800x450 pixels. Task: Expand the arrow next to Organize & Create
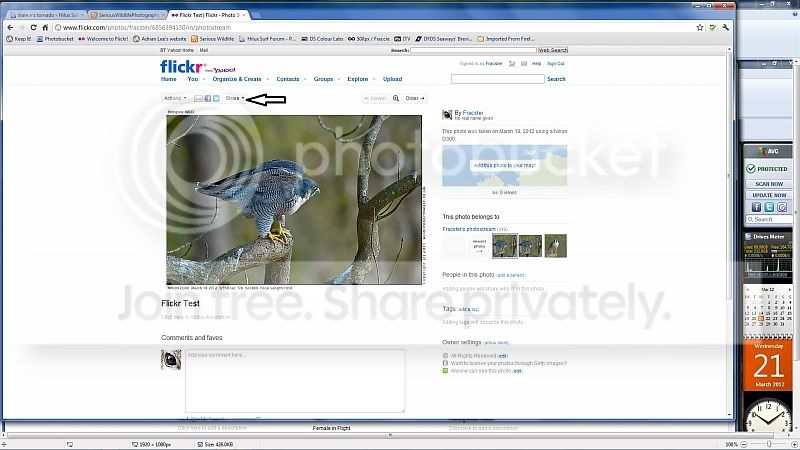pos(267,80)
